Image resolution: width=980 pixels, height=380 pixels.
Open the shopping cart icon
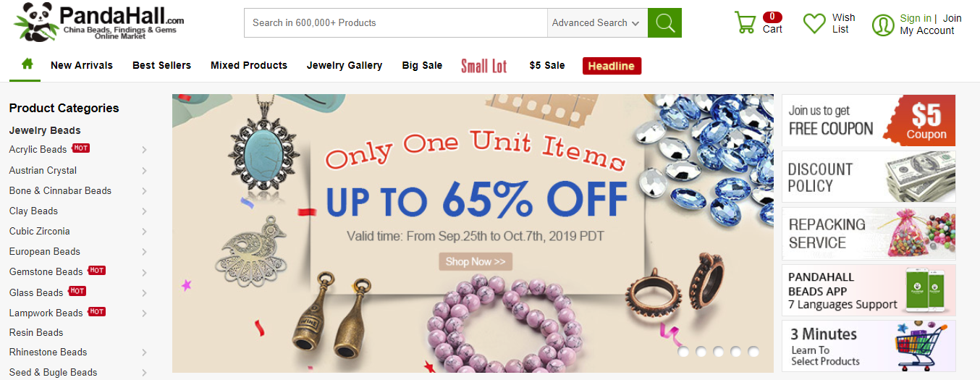tap(745, 22)
